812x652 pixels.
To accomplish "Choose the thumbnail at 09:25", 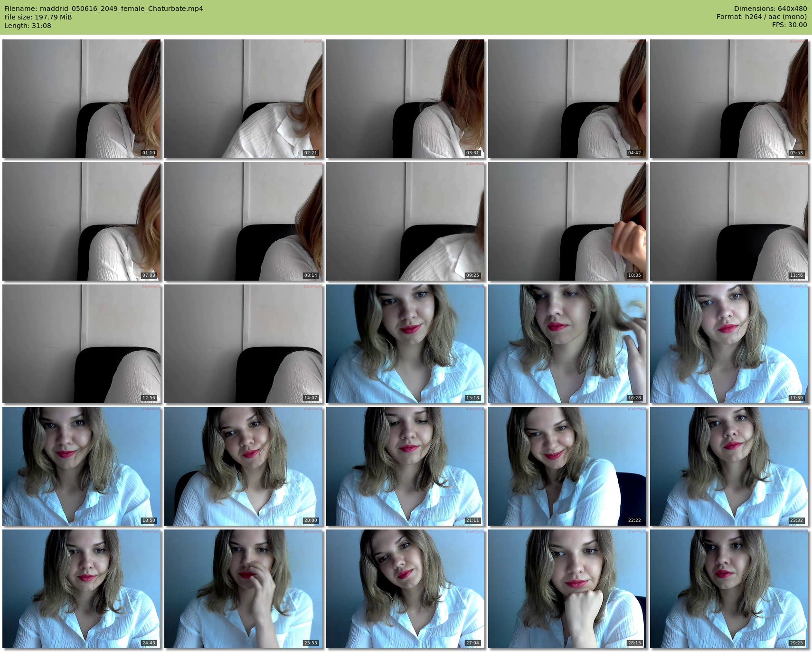I will [406, 221].
